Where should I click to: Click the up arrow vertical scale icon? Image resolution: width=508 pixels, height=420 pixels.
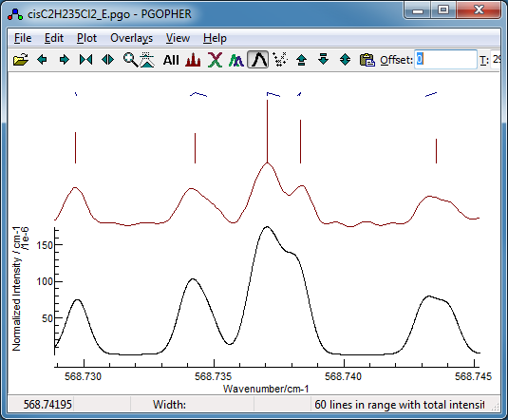pos(302,60)
